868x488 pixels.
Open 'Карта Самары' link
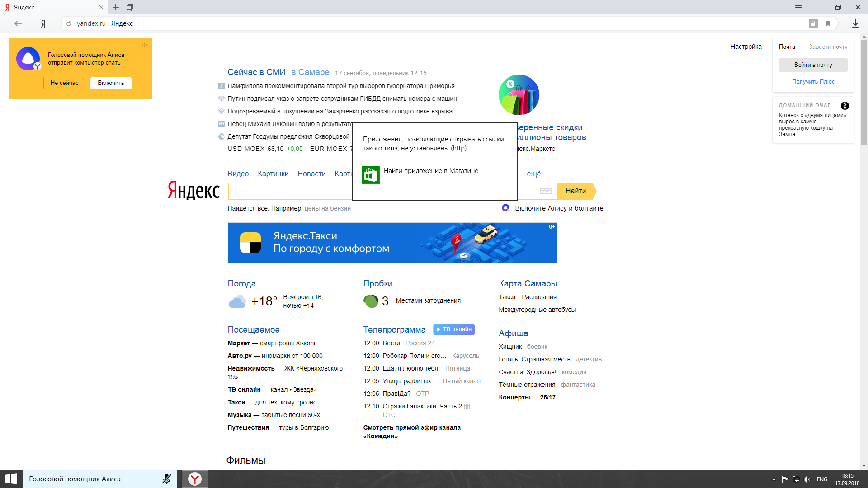pyautogui.click(x=528, y=284)
